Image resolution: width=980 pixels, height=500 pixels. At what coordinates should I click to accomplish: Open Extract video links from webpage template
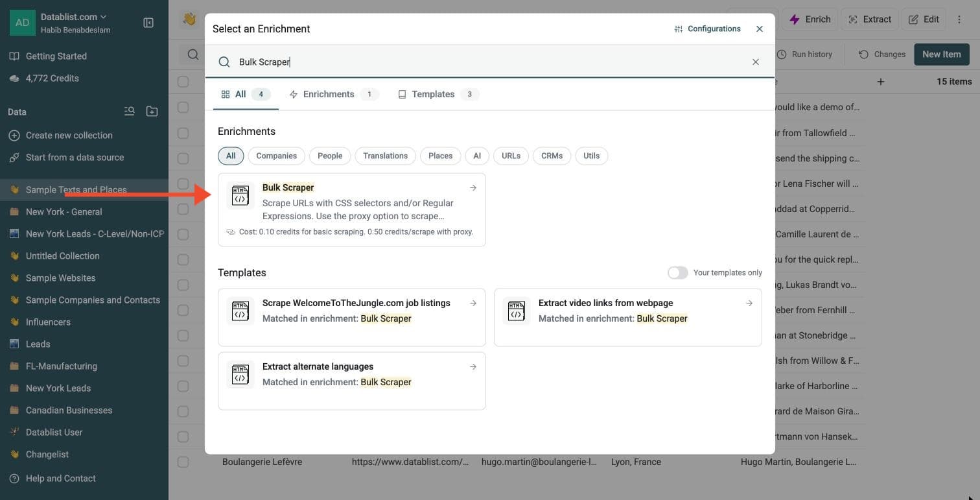click(628, 317)
